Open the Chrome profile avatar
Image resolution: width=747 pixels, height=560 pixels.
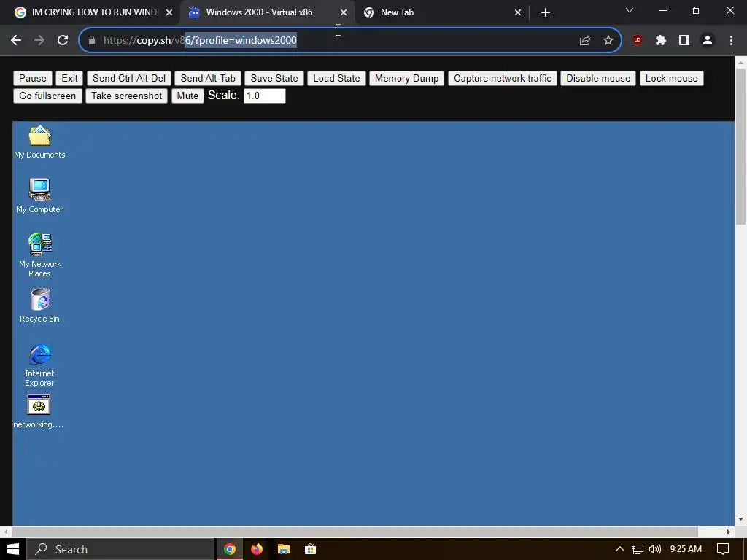click(708, 41)
